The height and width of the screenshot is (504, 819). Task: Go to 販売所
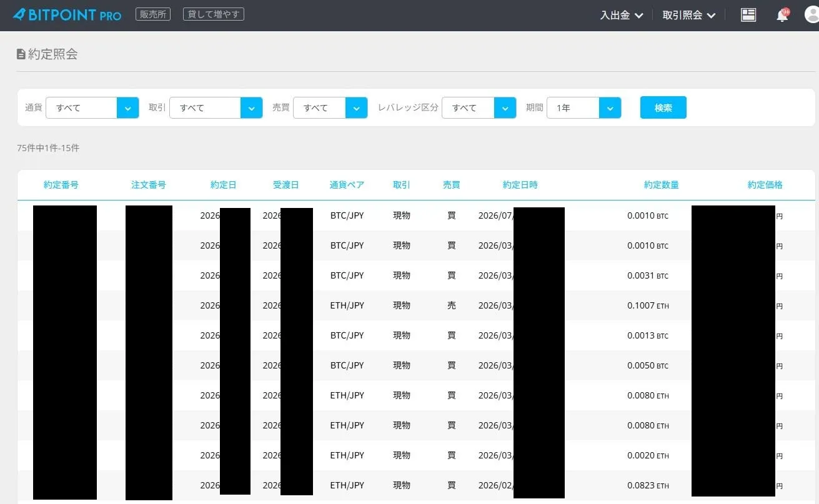[153, 14]
